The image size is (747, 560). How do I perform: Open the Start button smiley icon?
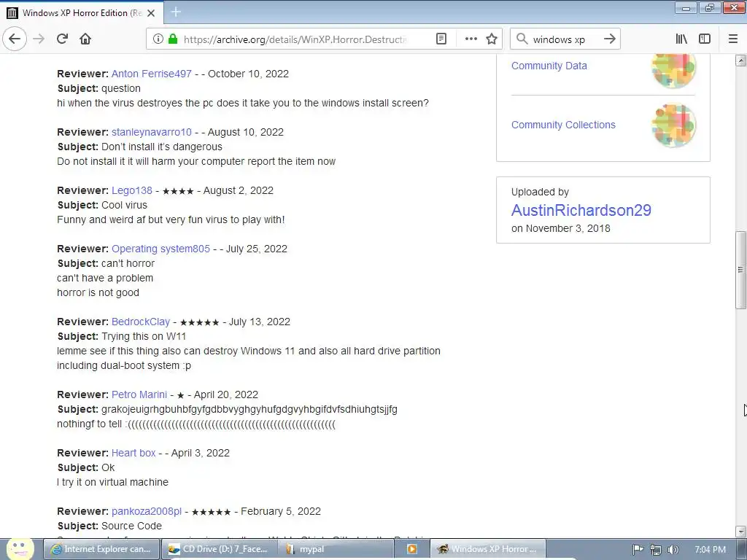click(x=19, y=549)
